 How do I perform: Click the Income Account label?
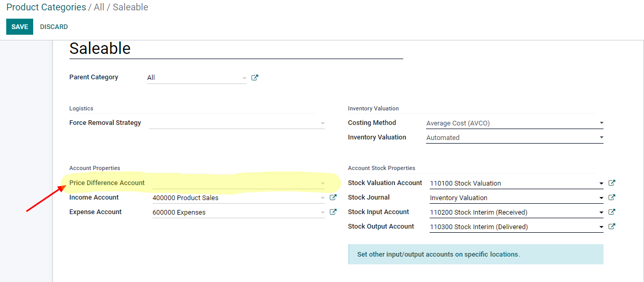(94, 198)
